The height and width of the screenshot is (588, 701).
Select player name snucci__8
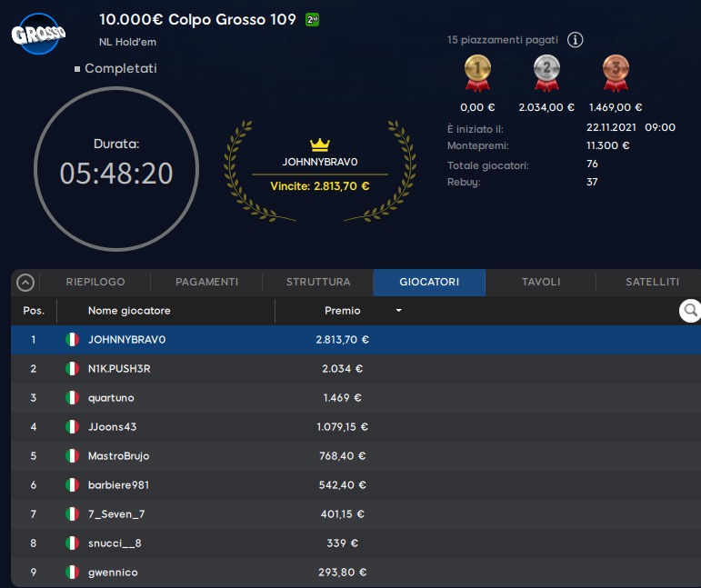(115, 543)
